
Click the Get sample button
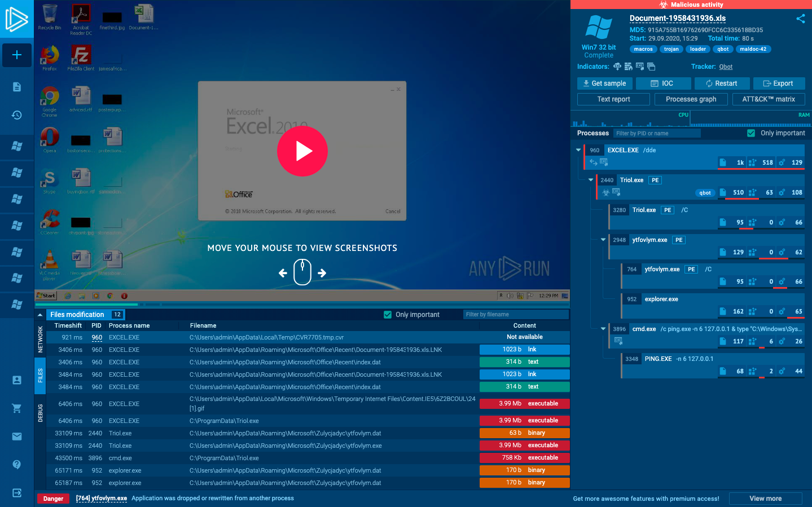pos(604,83)
